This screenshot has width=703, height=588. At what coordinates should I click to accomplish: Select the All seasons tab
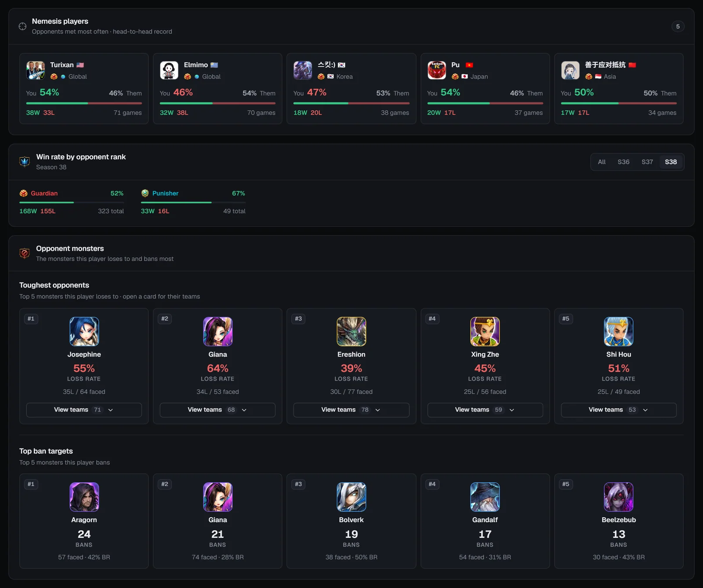click(602, 162)
